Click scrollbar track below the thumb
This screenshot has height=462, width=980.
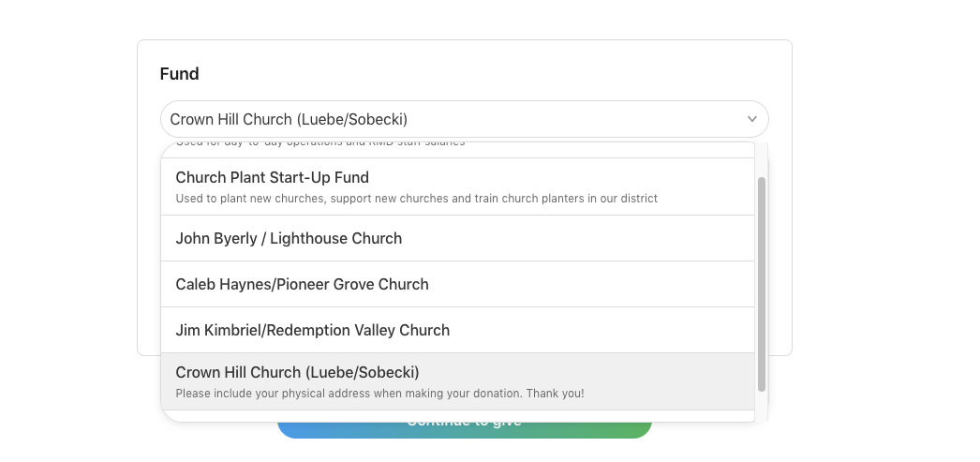pyautogui.click(x=762, y=406)
